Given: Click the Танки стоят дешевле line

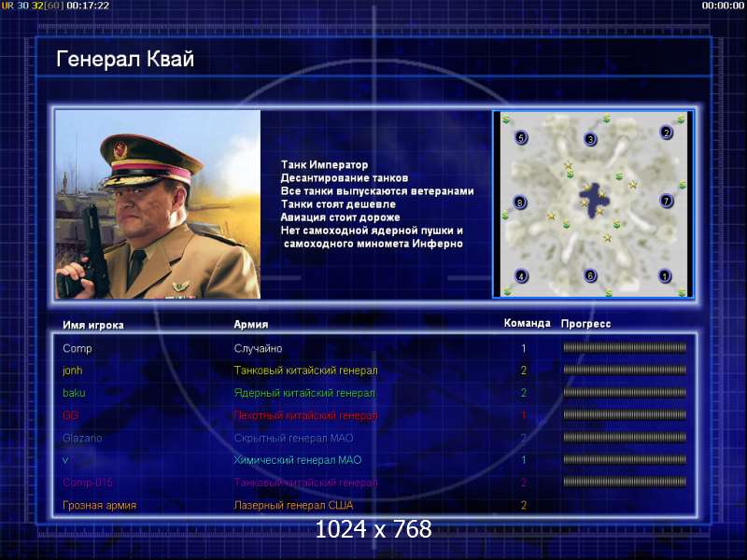Looking at the screenshot, I should click(x=338, y=204).
